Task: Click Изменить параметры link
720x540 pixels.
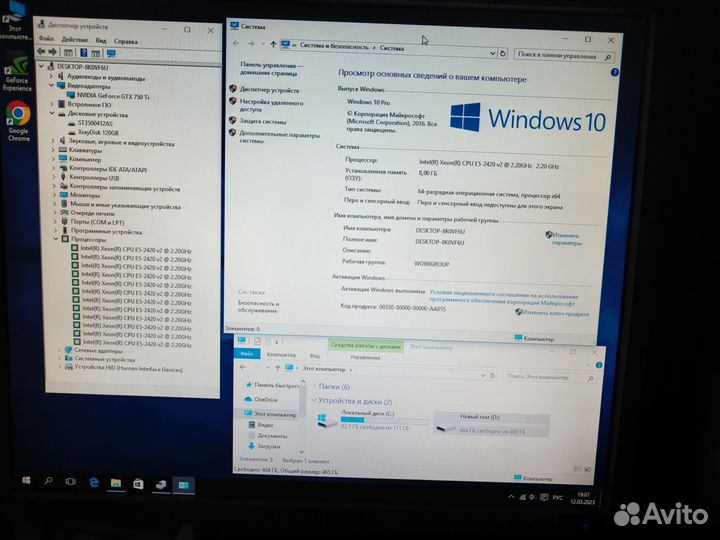Action: point(567,239)
